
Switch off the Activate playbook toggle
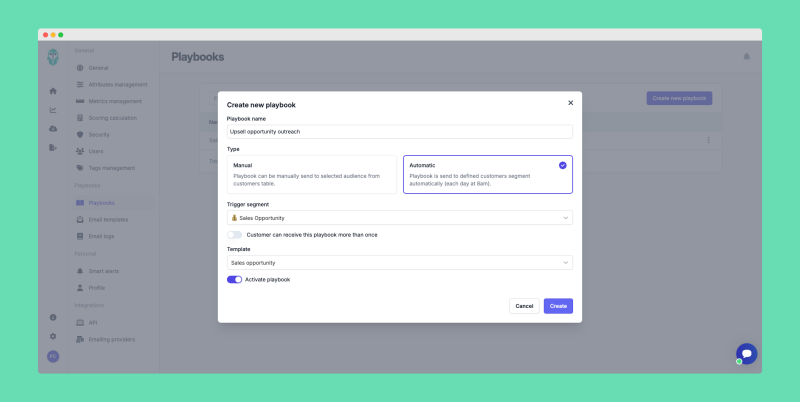[234, 280]
